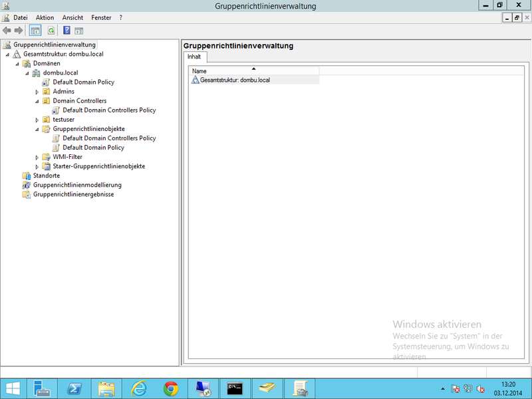Open the Aktion menu
Viewport: 532px width, 399px height.
coord(45,18)
